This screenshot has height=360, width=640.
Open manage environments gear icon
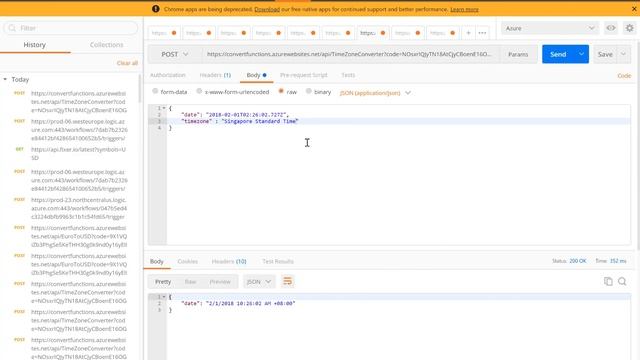[x=630, y=28]
